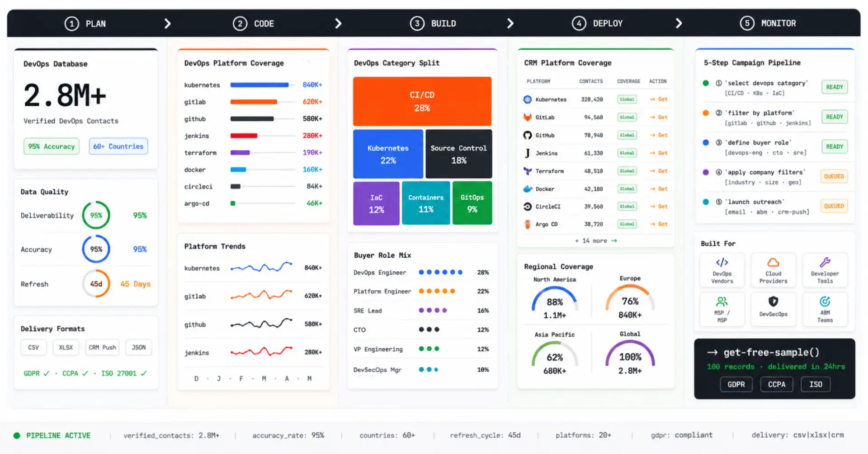868x454 pixels.
Task: Click the Terraform logo icon
Action: (x=527, y=171)
